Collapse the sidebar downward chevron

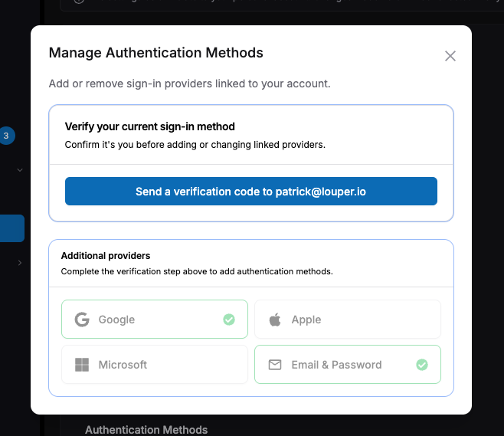[20, 170]
